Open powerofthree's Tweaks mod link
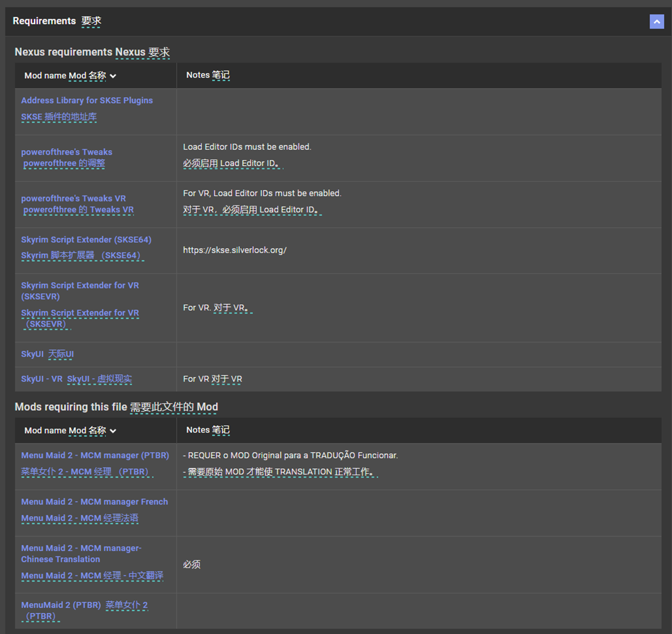672x634 pixels. (66, 152)
